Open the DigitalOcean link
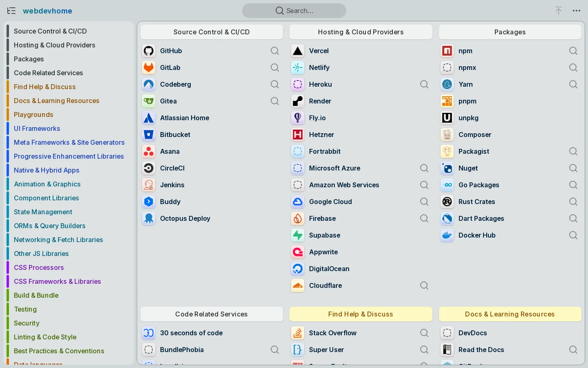This screenshot has width=588, height=368. (329, 269)
